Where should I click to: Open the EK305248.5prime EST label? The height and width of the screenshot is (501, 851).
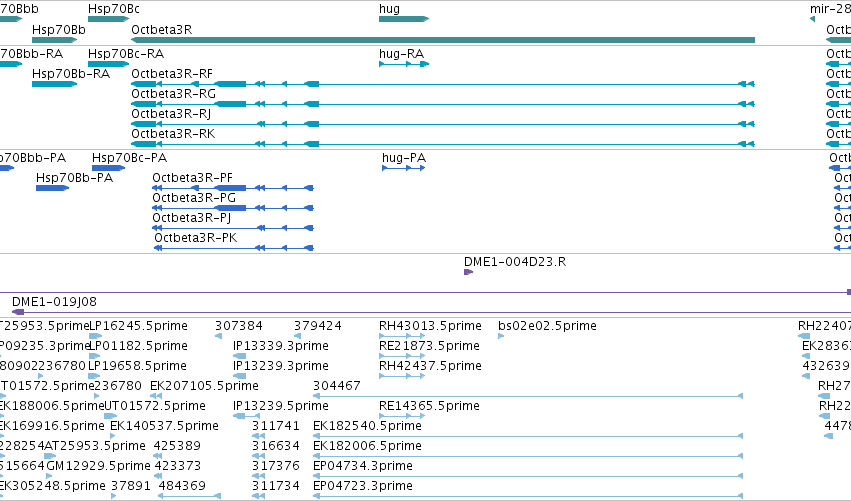coord(52,486)
